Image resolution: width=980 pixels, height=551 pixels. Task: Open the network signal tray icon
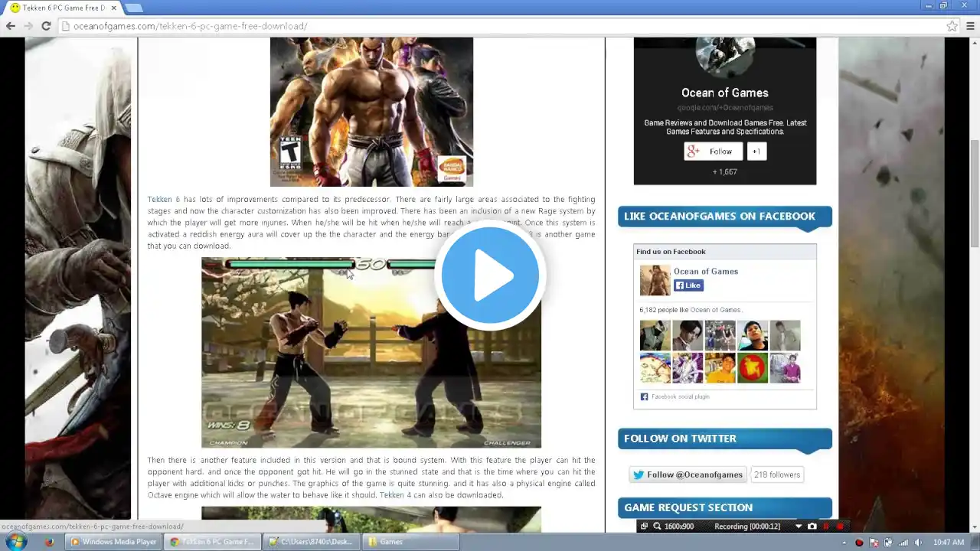coord(903,543)
